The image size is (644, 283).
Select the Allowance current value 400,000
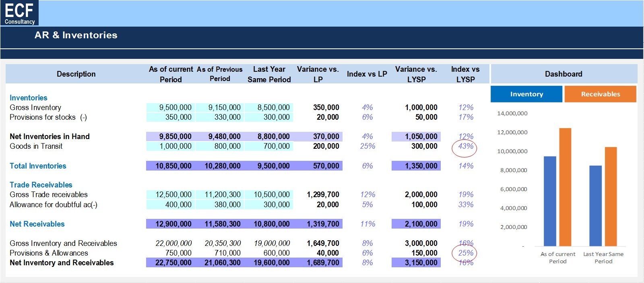(171, 204)
